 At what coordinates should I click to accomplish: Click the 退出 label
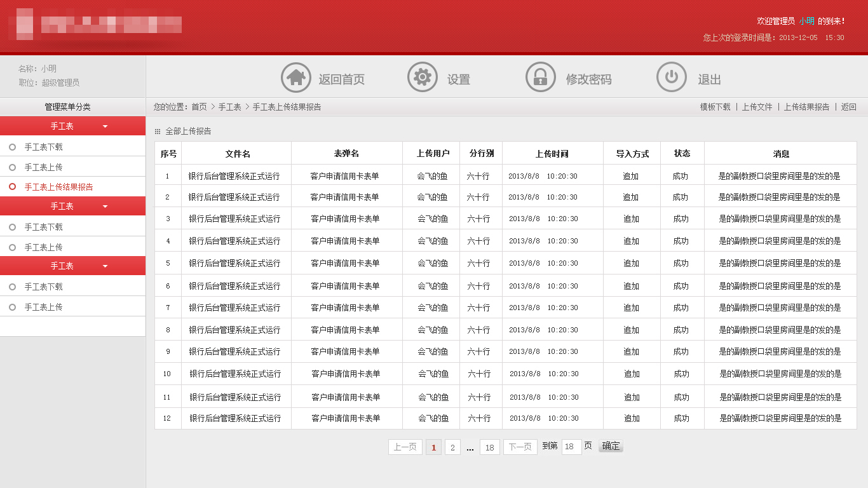click(x=710, y=79)
